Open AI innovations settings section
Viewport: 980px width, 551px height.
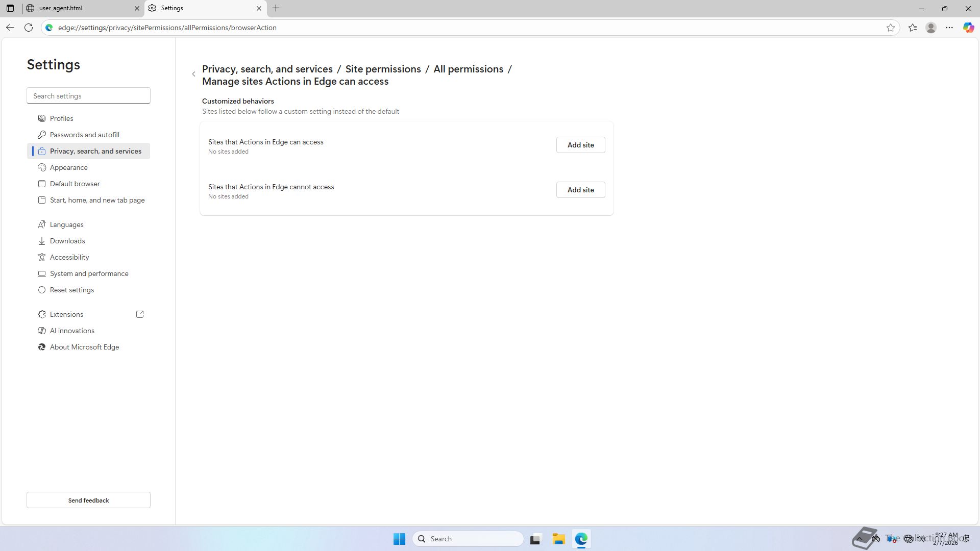pyautogui.click(x=72, y=331)
